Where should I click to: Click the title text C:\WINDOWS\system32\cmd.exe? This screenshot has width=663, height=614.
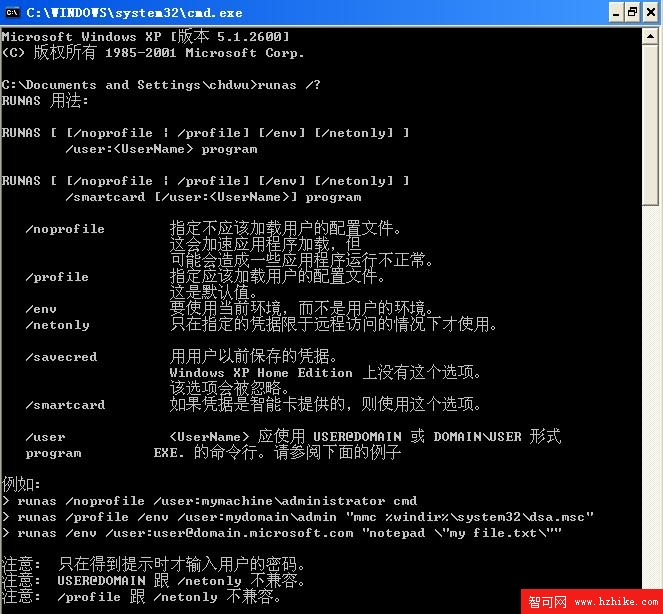[x=134, y=13]
